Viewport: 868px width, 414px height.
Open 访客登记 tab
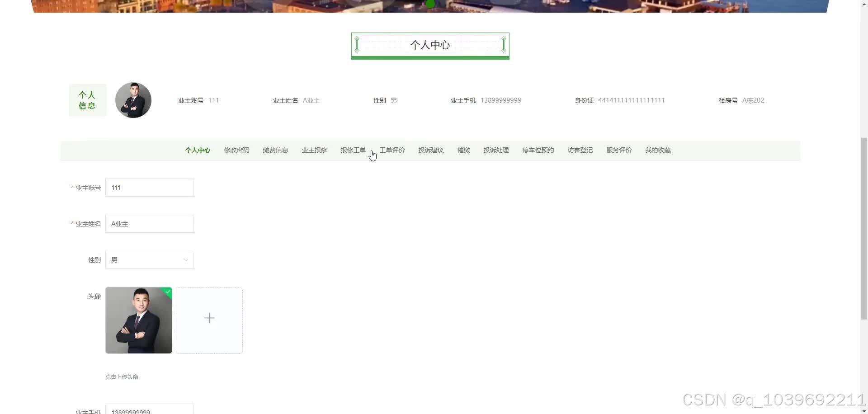pos(580,150)
